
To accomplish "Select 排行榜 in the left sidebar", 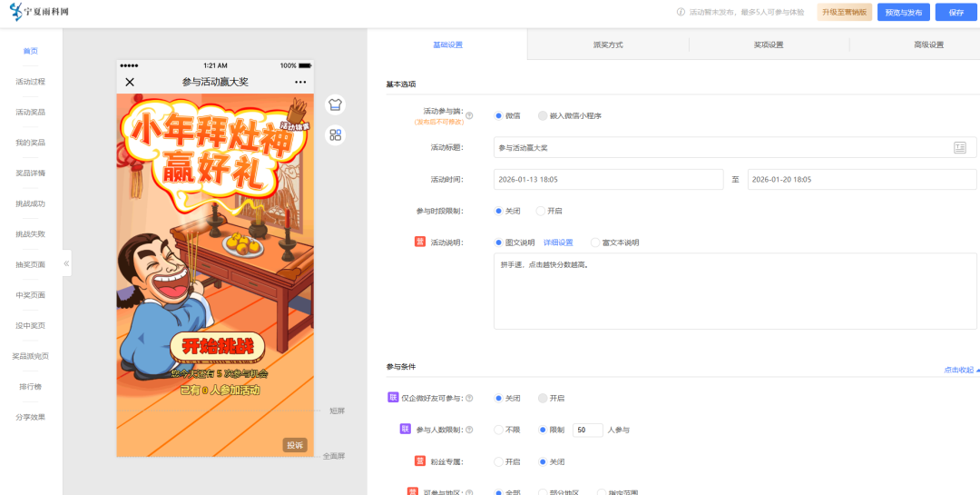I will [x=31, y=386].
